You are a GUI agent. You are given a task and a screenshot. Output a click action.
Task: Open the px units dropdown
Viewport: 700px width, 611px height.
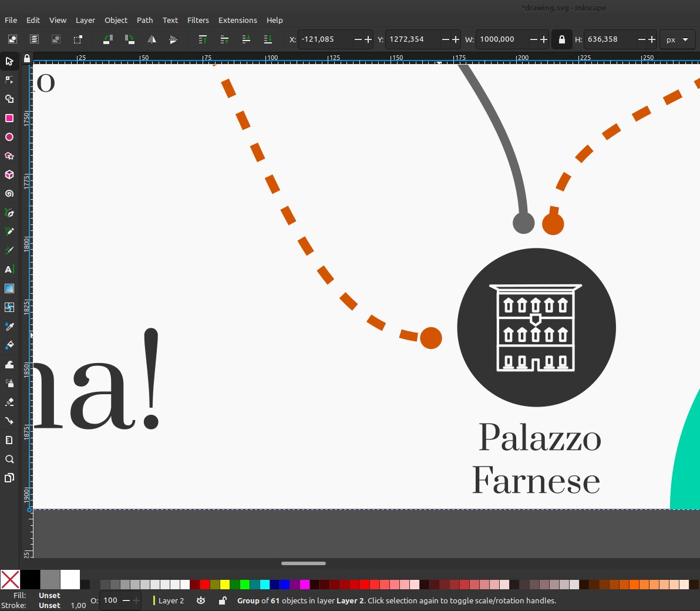[x=678, y=39]
